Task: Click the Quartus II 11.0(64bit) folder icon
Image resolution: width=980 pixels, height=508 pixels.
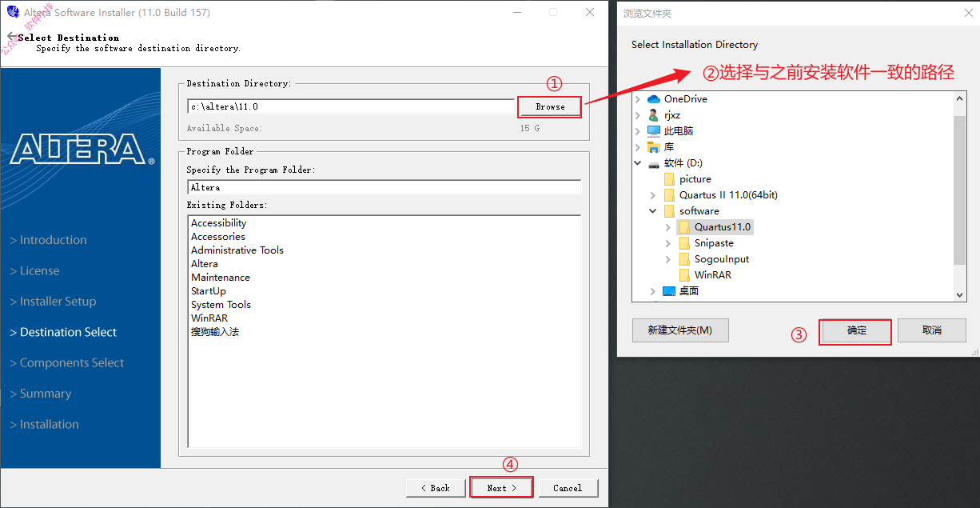Action: tap(669, 195)
